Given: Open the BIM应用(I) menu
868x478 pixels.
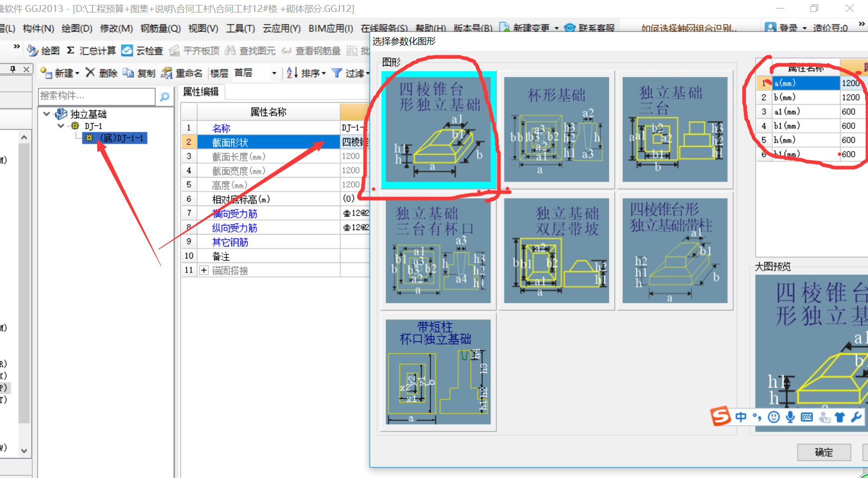Looking at the screenshot, I should pos(331,28).
